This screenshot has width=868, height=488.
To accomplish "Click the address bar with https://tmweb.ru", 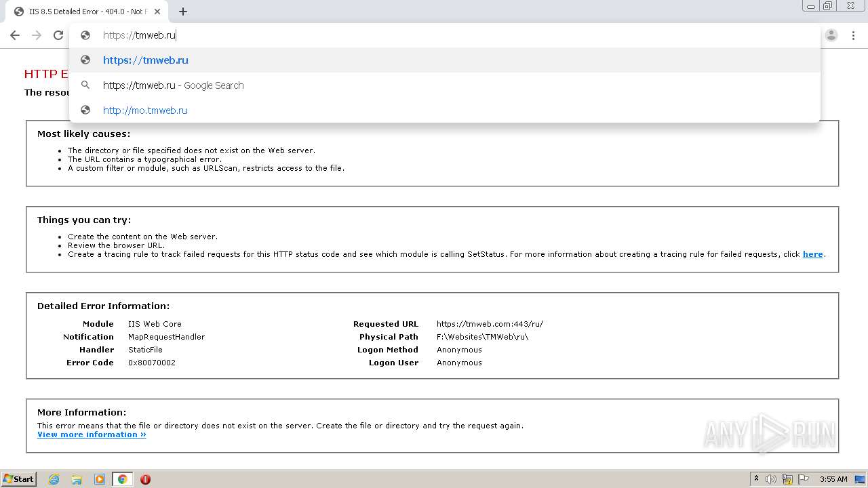I will [x=444, y=35].
